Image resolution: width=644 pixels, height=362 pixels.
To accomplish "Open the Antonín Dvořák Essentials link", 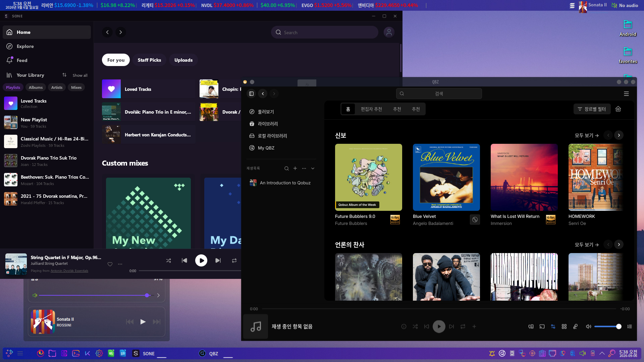I will (69, 271).
